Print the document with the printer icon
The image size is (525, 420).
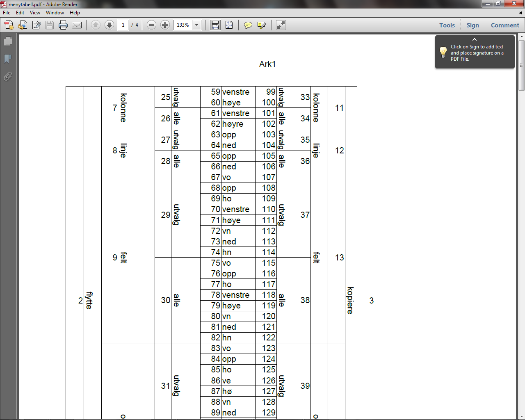[x=63, y=25]
